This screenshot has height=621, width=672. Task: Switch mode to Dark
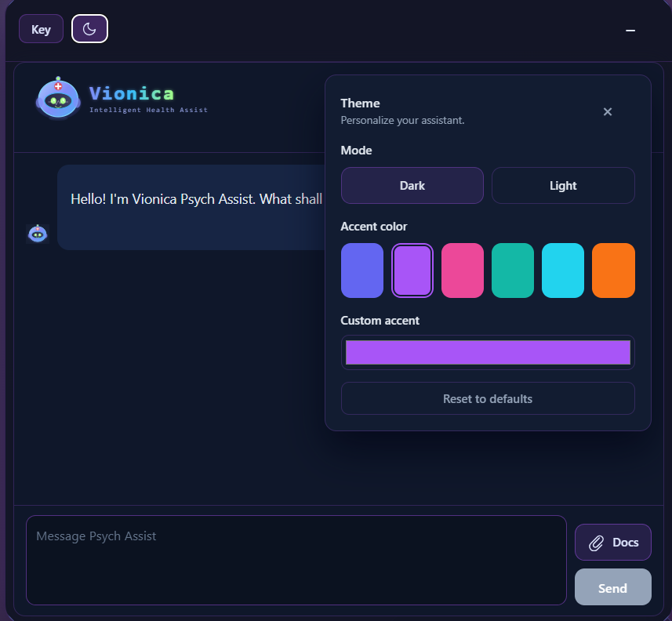412,185
